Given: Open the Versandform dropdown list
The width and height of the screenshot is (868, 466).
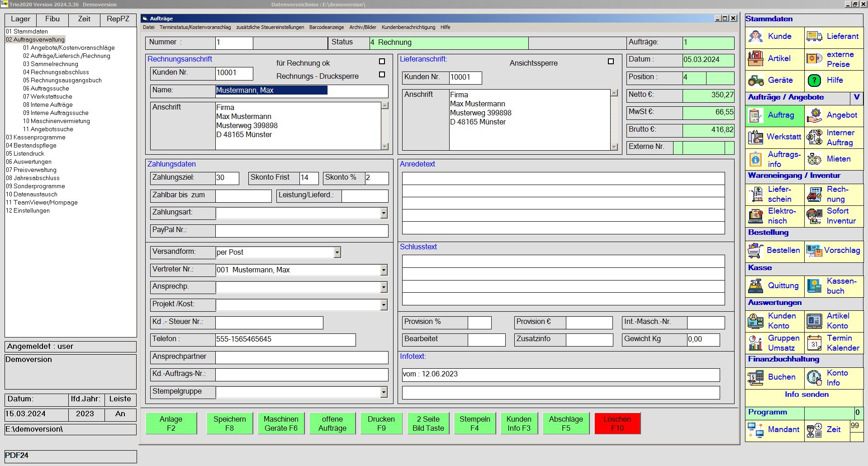Looking at the screenshot, I should point(337,252).
